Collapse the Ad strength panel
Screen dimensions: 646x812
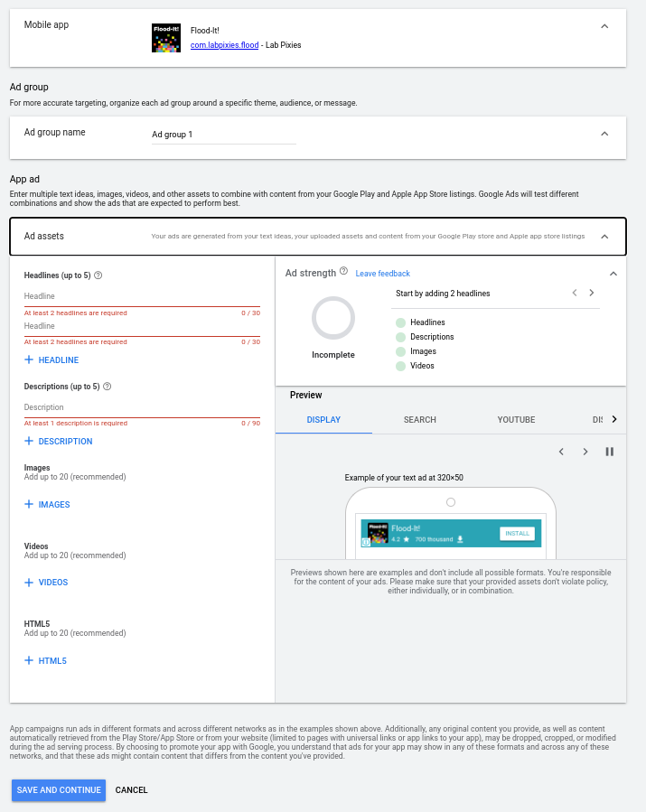[613, 274]
